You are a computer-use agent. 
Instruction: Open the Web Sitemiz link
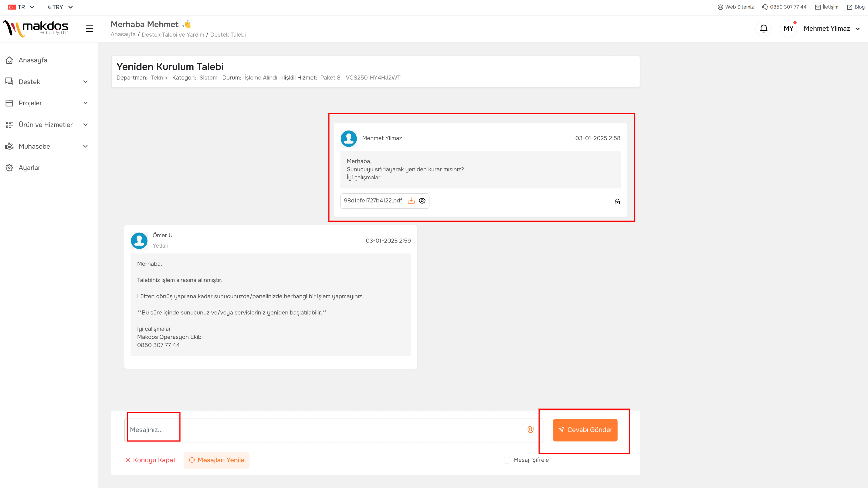click(x=736, y=7)
